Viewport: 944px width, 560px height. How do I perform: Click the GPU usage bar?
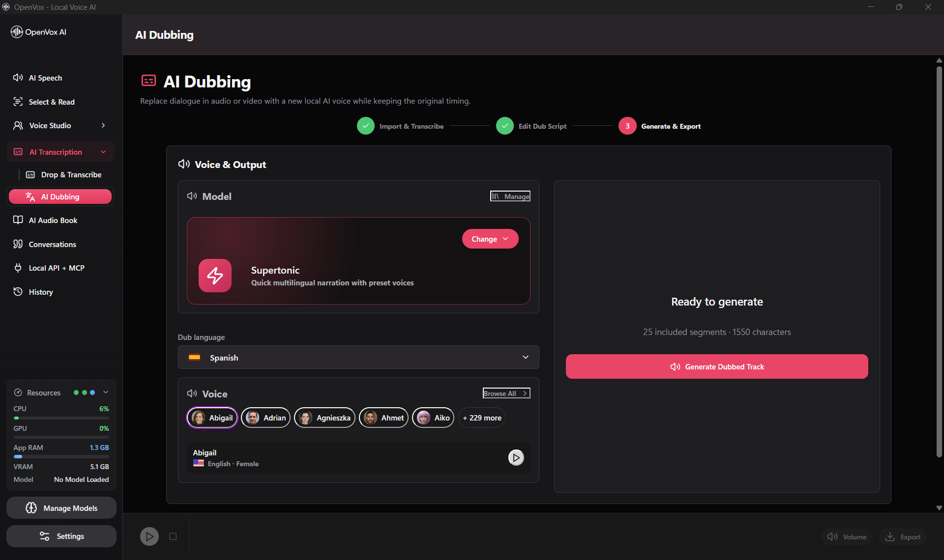click(x=61, y=437)
